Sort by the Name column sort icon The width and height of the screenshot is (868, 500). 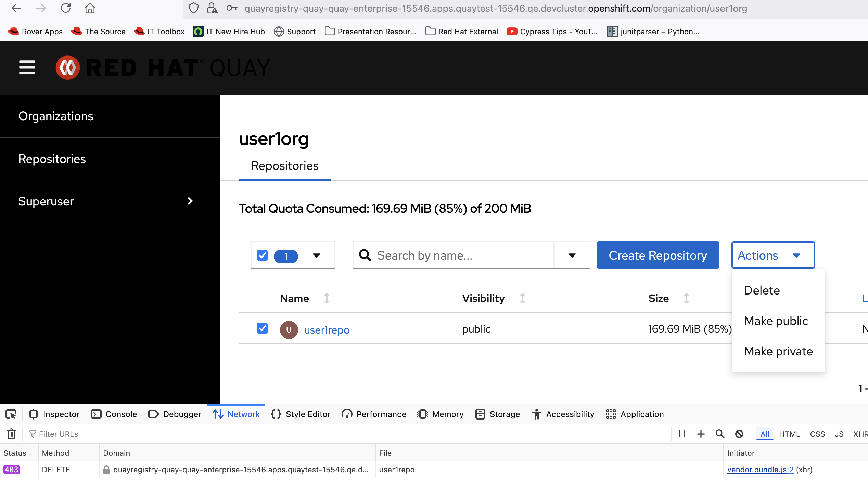(327, 298)
